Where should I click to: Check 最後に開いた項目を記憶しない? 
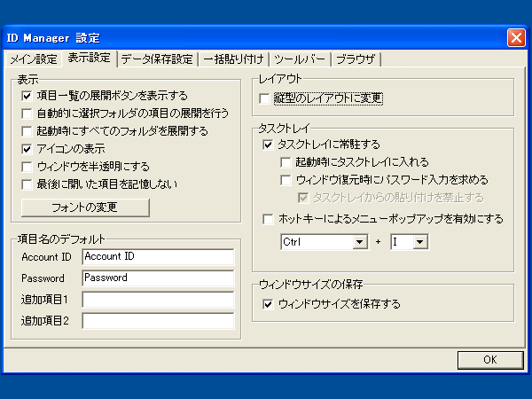(x=27, y=184)
